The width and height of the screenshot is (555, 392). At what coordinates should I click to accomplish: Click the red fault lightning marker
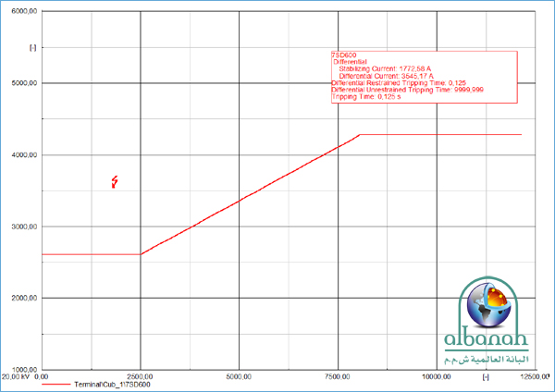tap(115, 182)
